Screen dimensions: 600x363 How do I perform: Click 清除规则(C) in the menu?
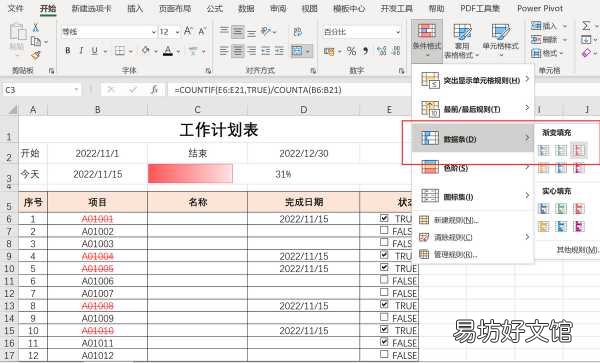click(x=473, y=237)
